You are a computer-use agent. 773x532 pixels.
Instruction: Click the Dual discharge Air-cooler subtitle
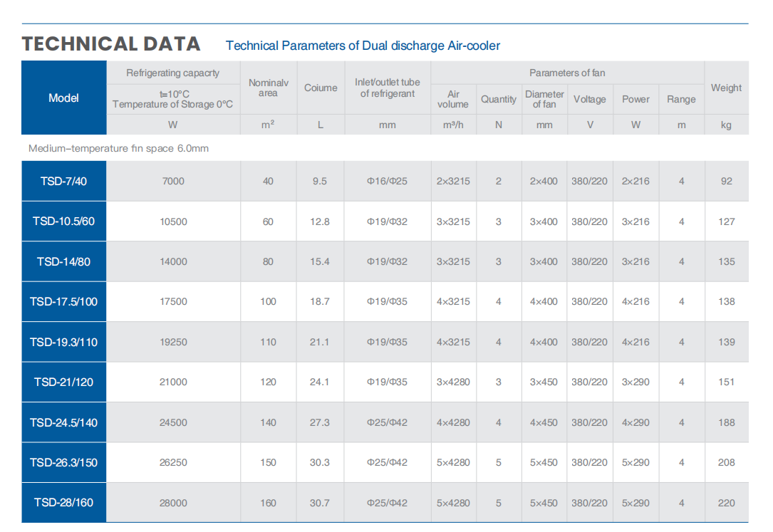click(363, 46)
